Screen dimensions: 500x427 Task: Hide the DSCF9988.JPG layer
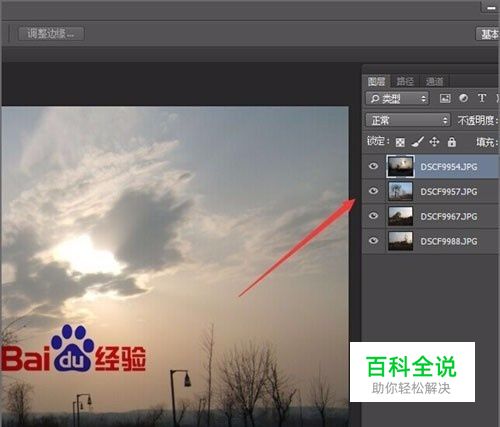click(373, 241)
